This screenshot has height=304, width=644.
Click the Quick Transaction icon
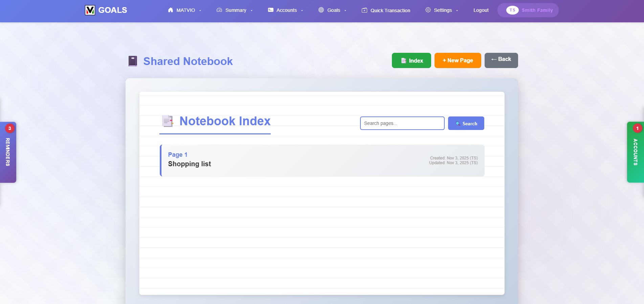[x=364, y=10]
